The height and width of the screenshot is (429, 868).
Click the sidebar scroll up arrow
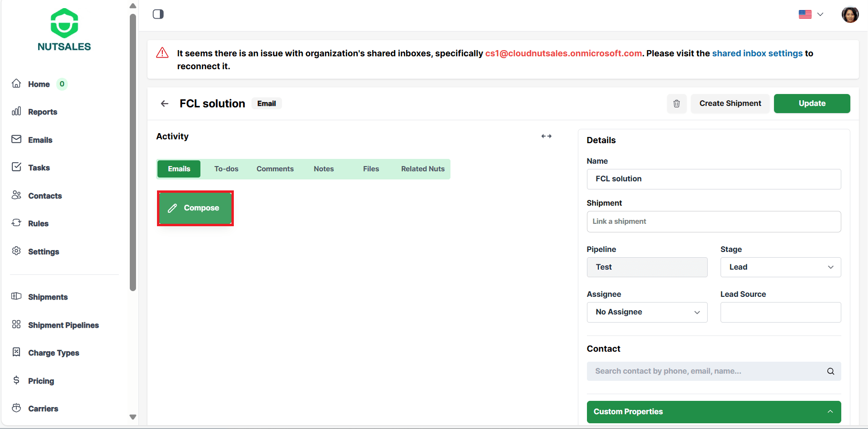coord(133,6)
